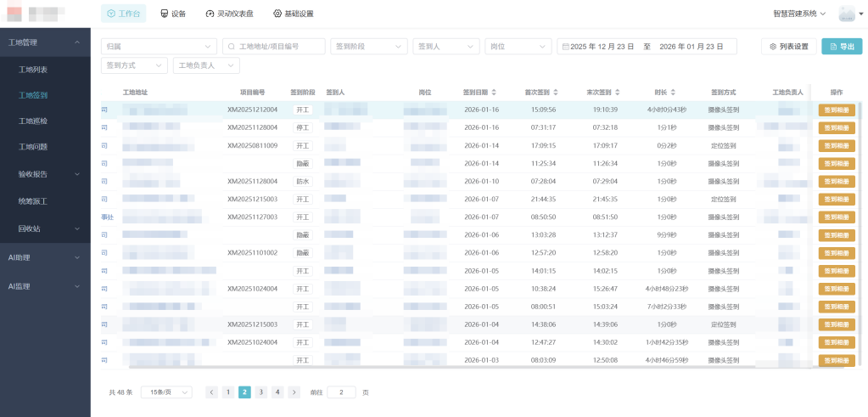Screen dimensions: 868x417
Task: Click the 工地地址/项目编号 search field
Action: coord(274,46)
